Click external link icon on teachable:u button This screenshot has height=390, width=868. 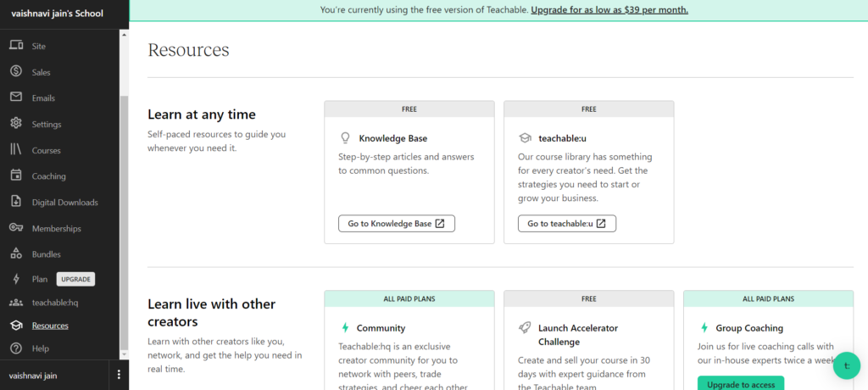tap(601, 224)
